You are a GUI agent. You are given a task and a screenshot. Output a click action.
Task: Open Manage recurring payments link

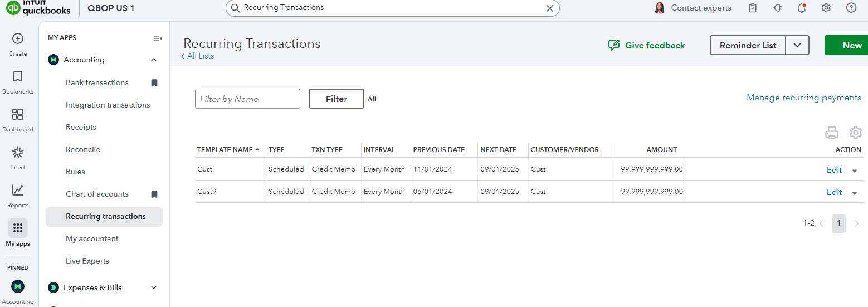(803, 98)
